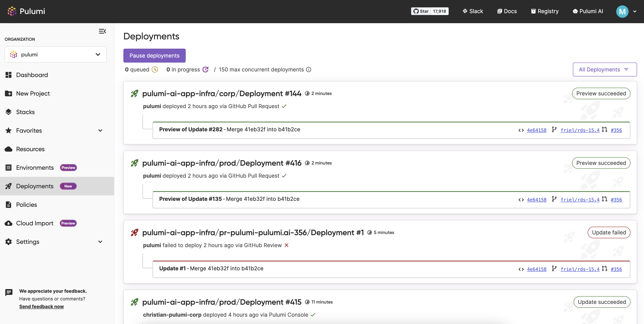Viewport: 644px width, 324px height.
Task: Click the Cloud Import download icon
Action: click(x=8, y=223)
